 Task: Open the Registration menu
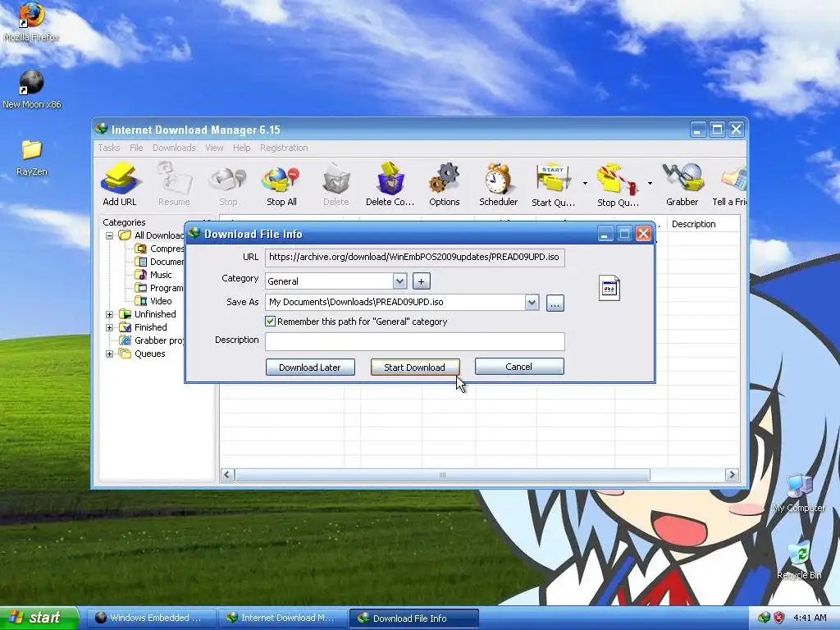pos(284,148)
